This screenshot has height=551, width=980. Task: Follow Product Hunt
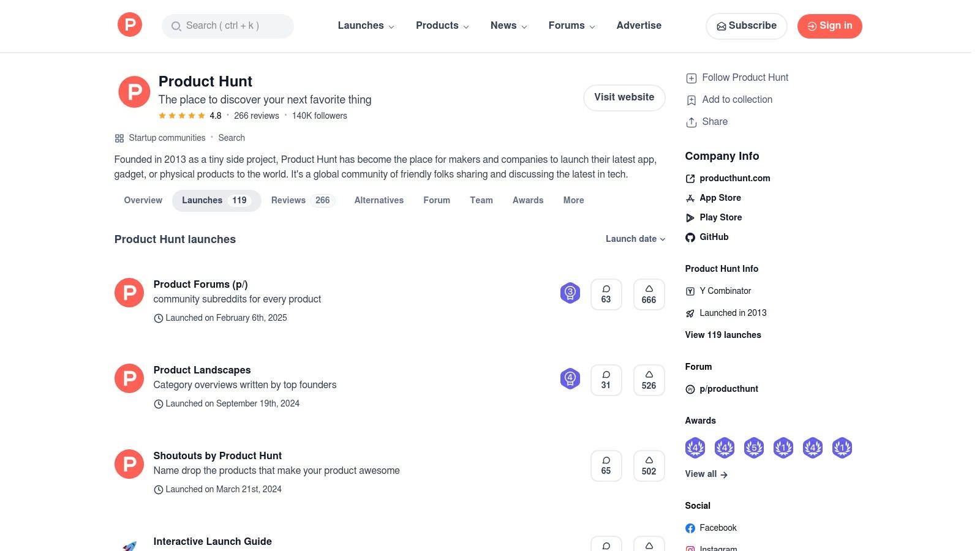point(745,78)
